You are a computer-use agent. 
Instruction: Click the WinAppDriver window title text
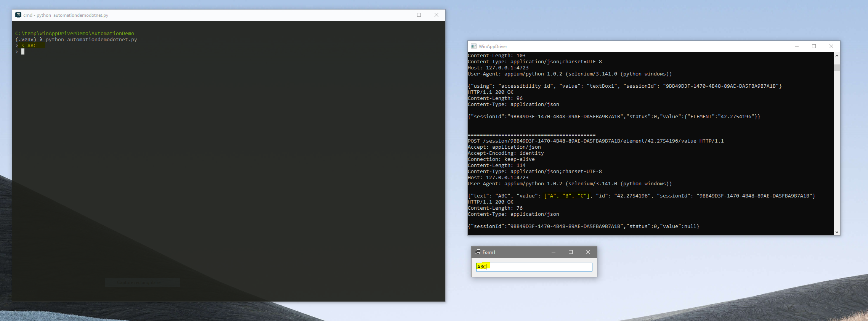493,47
